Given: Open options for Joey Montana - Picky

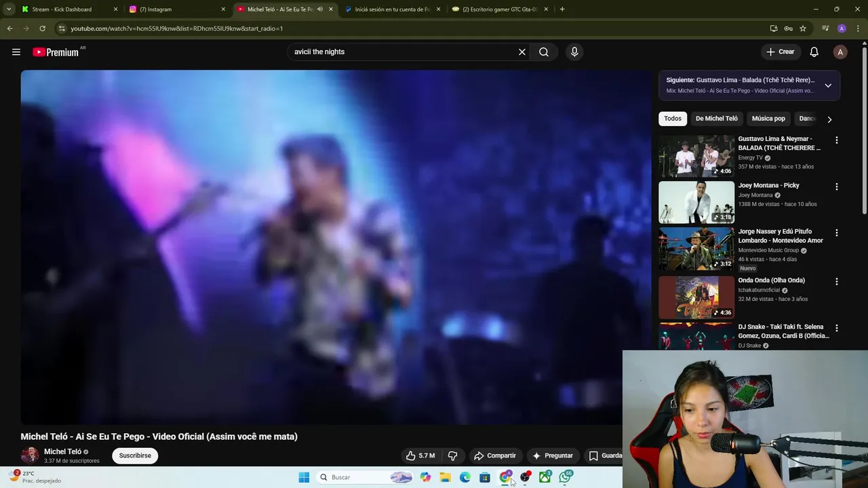Looking at the screenshot, I should coord(836,186).
